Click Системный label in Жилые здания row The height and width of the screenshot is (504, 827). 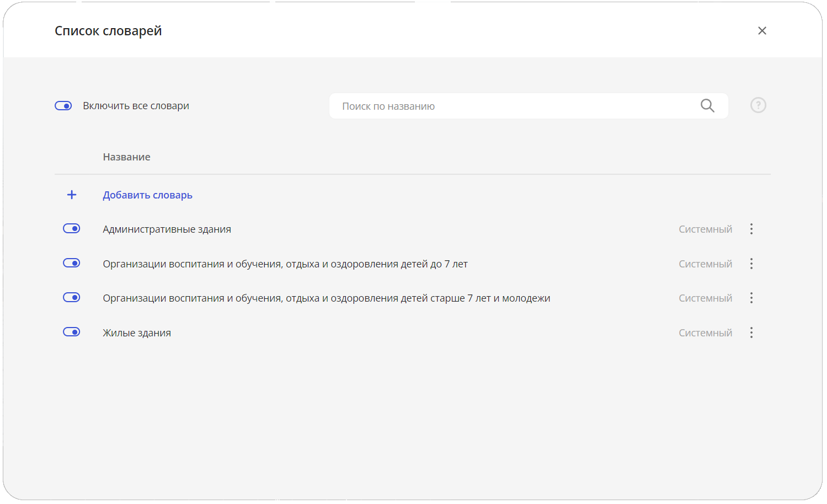pyautogui.click(x=706, y=333)
